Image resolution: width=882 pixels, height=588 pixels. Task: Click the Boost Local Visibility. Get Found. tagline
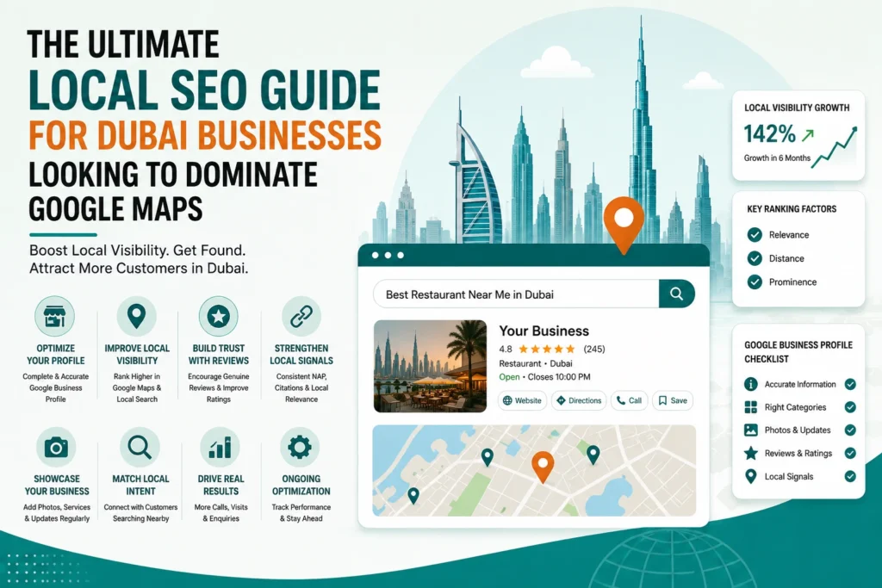click(137, 251)
